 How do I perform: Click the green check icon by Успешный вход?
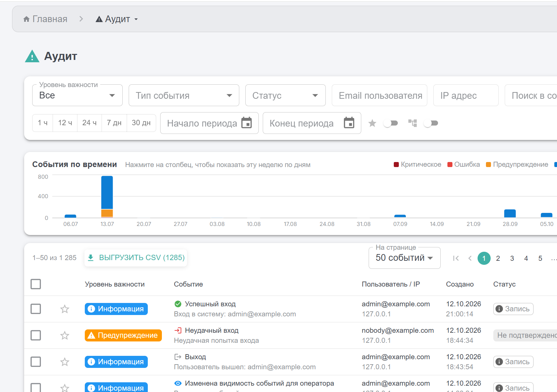pos(178,304)
